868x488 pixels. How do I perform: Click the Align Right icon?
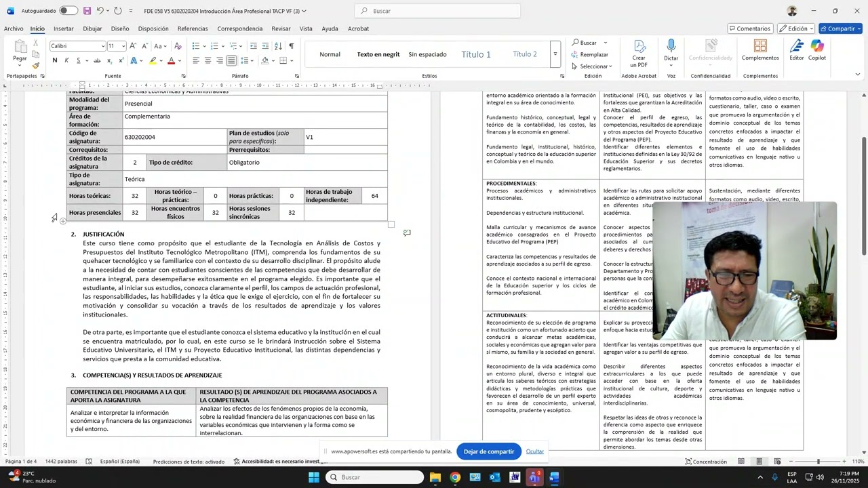click(220, 60)
